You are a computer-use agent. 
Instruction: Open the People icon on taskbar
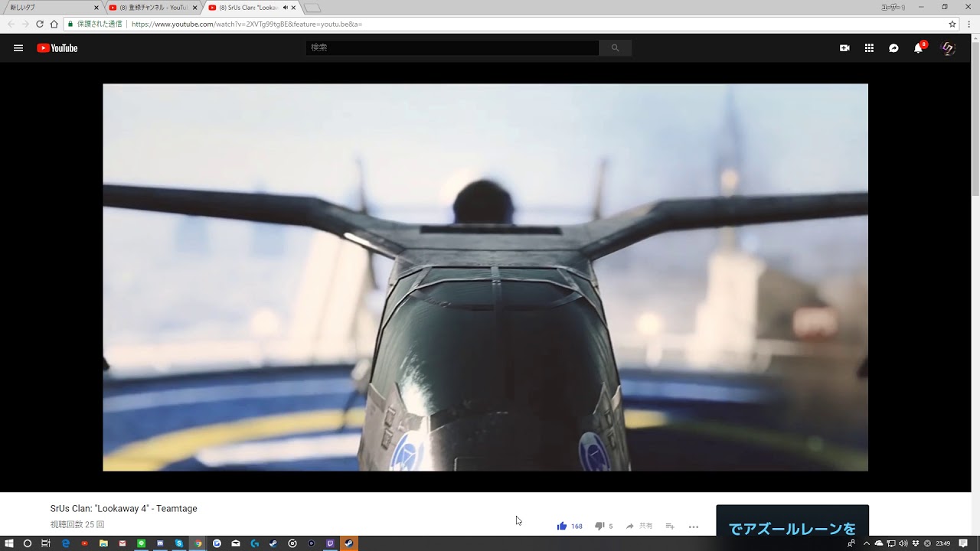(x=851, y=543)
